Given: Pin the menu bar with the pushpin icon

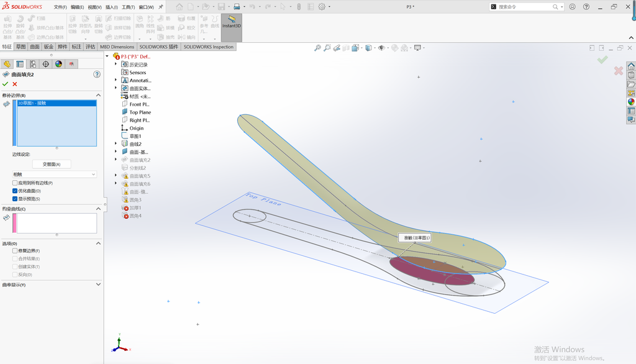Looking at the screenshot, I should [161, 7].
